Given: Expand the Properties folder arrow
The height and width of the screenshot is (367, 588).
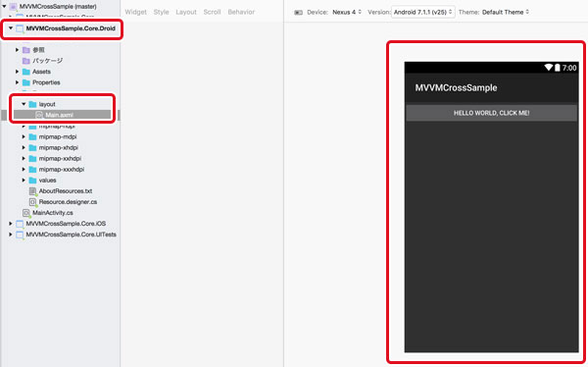Looking at the screenshot, I should point(18,82).
